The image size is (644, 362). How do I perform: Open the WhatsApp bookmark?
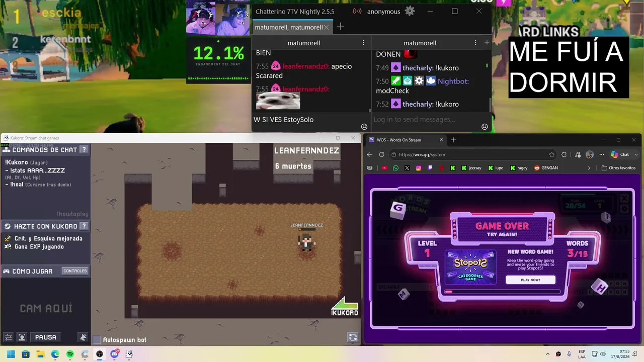[396, 168]
